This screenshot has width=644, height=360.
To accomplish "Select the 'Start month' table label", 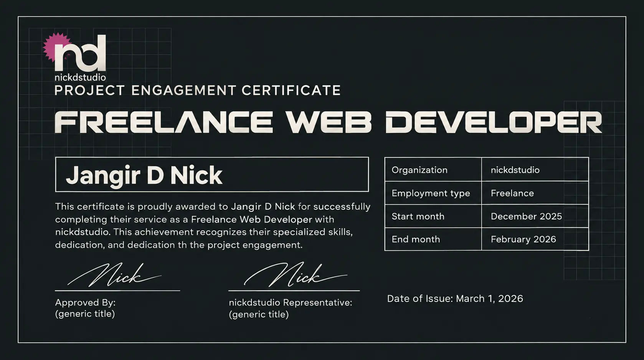I will tap(418, 216).
